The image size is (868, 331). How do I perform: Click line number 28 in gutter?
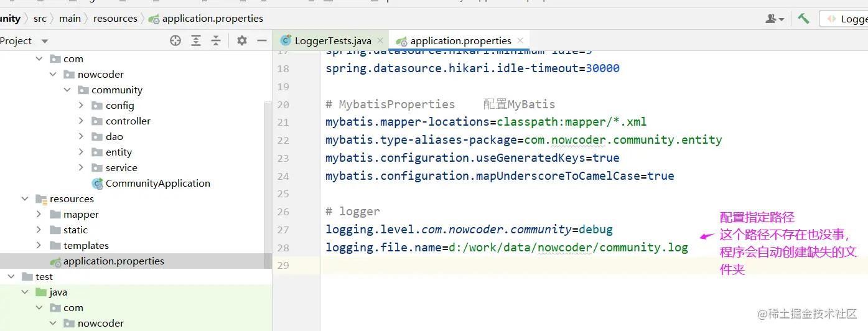283,248
